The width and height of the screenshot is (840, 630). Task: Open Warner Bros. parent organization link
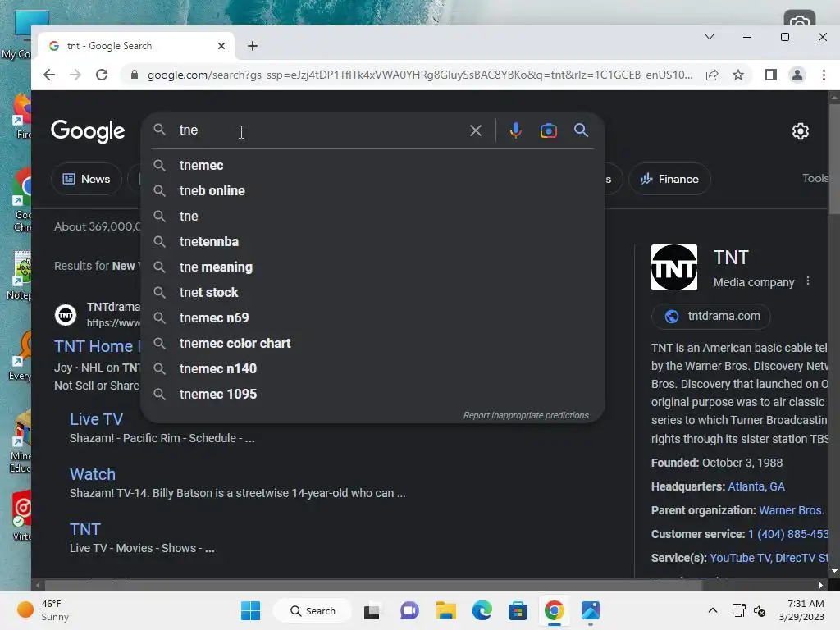point(792,510)
